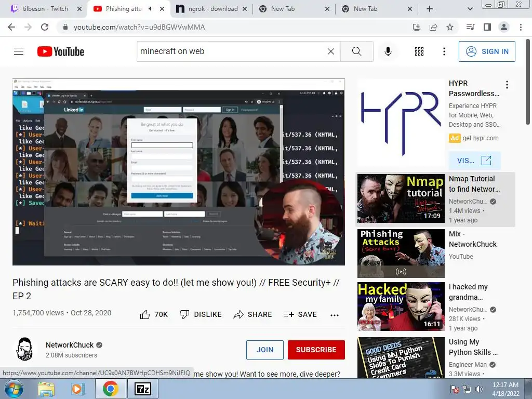This screenshot has height=399, width=532.
Task: Click the DISLIKE button
Action: [x=201, y=314]
